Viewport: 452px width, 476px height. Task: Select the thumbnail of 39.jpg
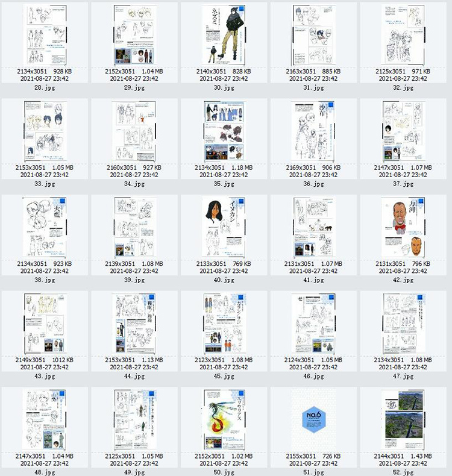coord(134,227)
